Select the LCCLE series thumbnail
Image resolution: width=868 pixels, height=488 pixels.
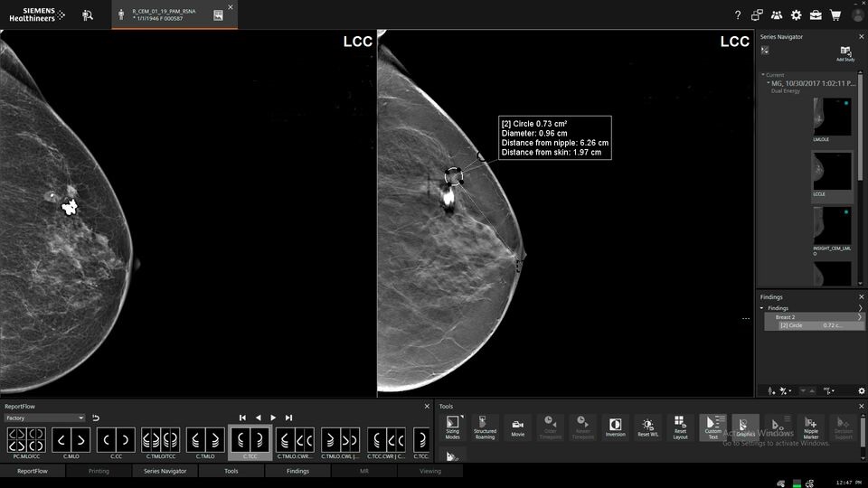831,172
